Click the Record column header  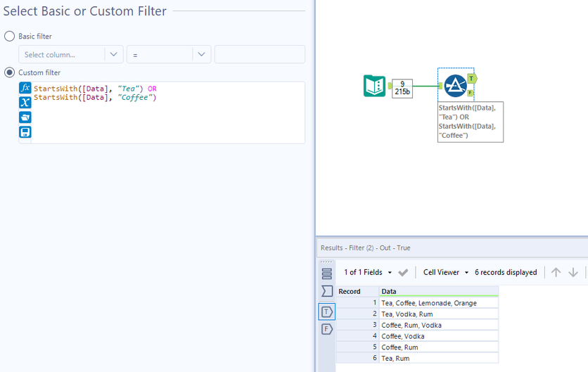coord(358,291)
